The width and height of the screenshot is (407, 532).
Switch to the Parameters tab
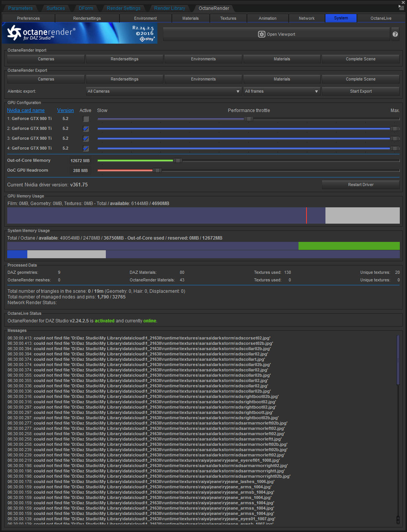click(20, 8)
